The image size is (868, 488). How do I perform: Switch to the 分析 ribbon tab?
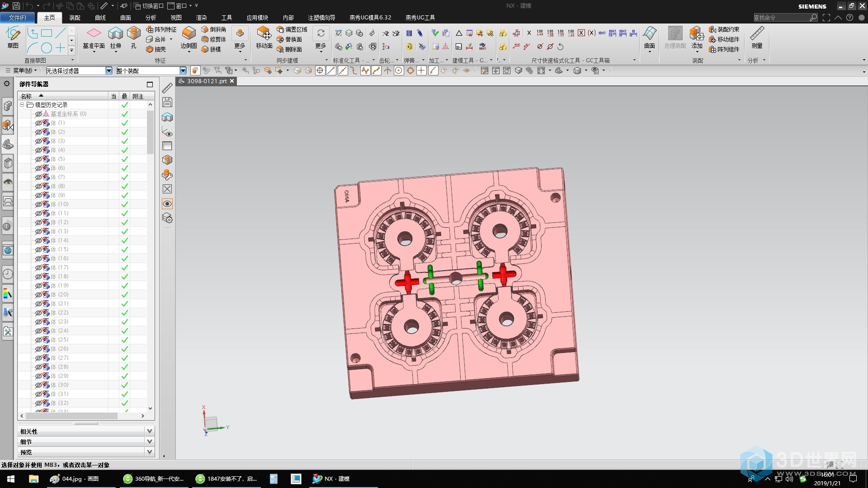coord(151,18)
